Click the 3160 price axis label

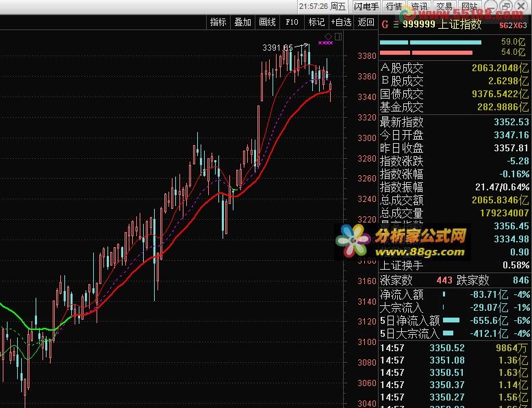[367, 281]
